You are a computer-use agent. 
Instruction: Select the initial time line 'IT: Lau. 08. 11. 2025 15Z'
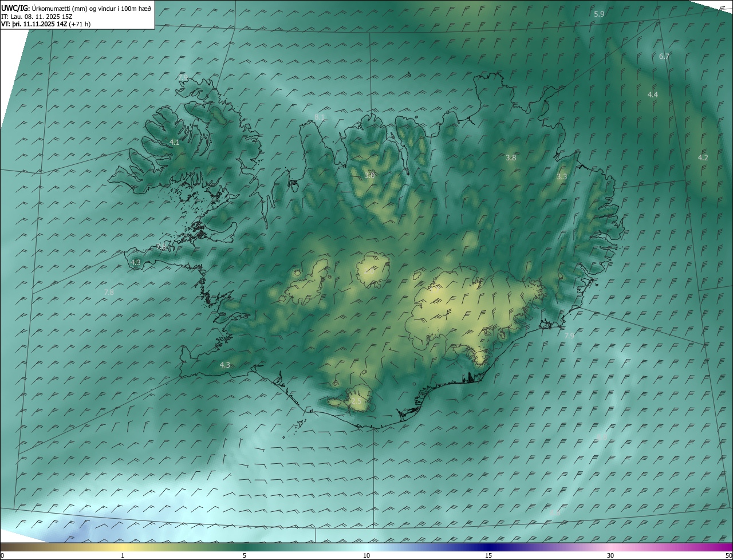(37, 17)
